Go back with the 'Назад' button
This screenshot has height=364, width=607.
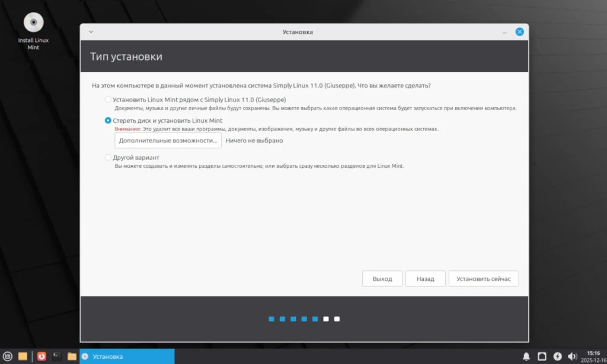pos(425,279)
